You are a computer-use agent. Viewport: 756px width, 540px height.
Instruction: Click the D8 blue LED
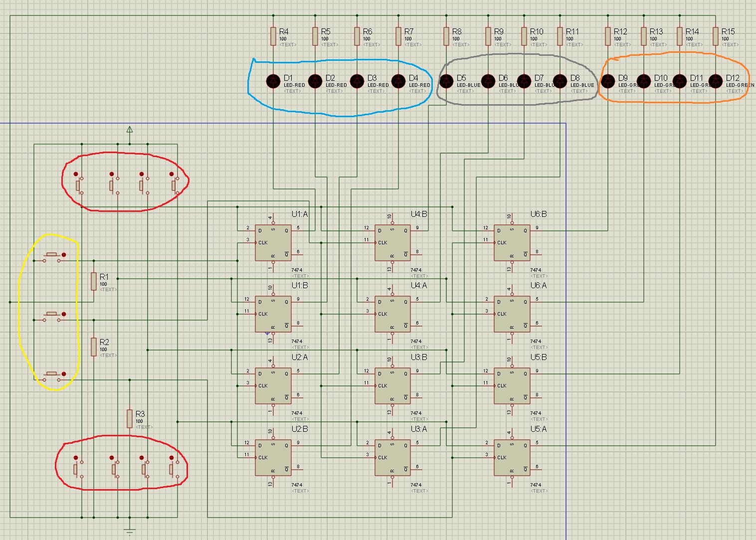click(x=560, y=81)
